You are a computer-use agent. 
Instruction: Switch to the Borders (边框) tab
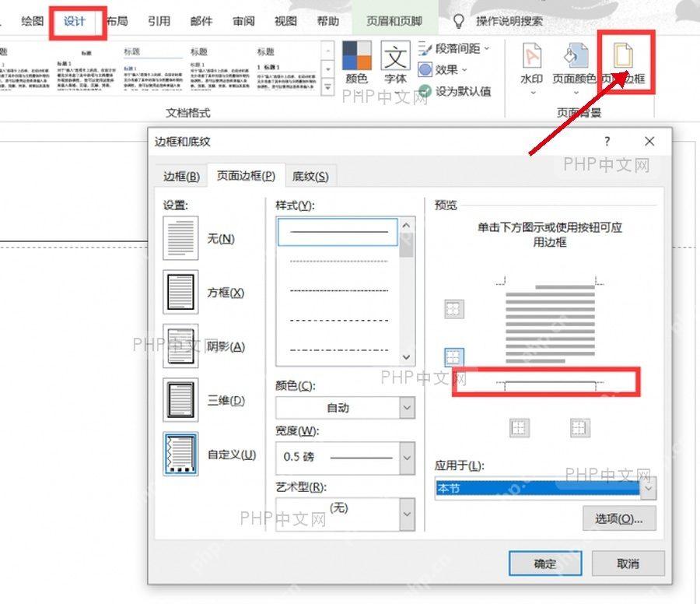(x=181, y=177)
